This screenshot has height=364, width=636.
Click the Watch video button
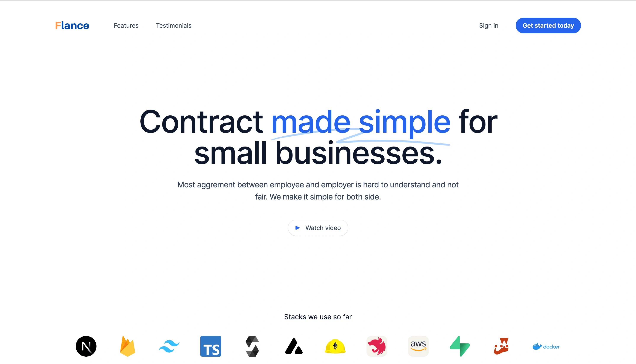[318, 227]
